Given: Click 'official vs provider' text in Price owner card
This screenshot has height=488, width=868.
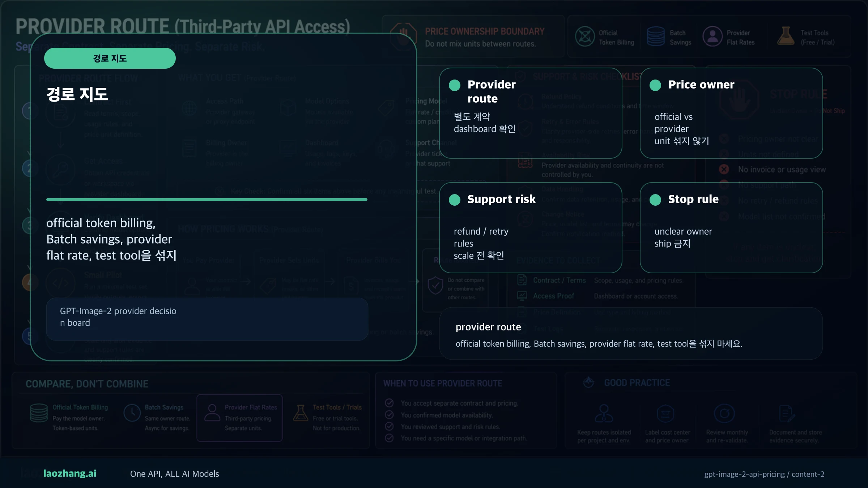Looking at the screenshot, I should pos(673,123).
